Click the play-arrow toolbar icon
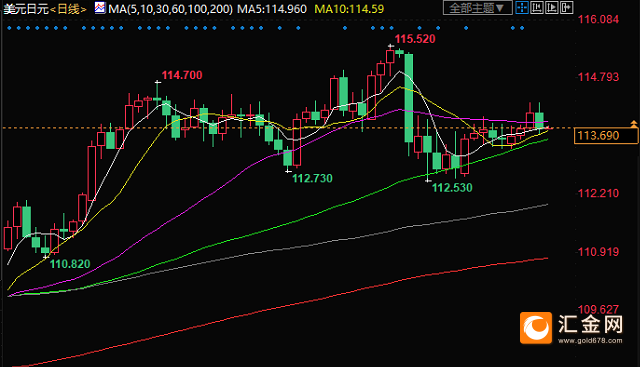Screen dimensions: 640x367 point(551,7)
